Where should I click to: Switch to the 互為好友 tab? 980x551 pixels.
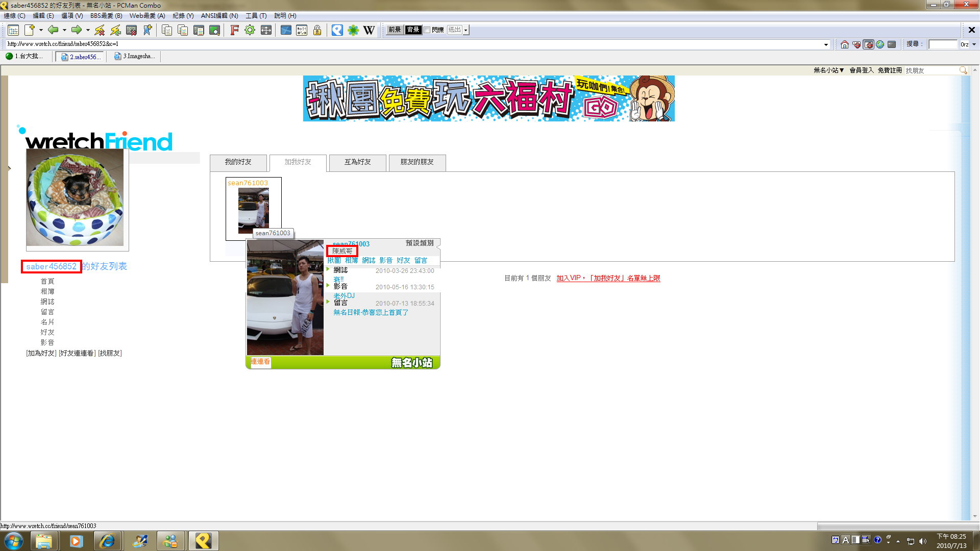click(x=357, y=162)
